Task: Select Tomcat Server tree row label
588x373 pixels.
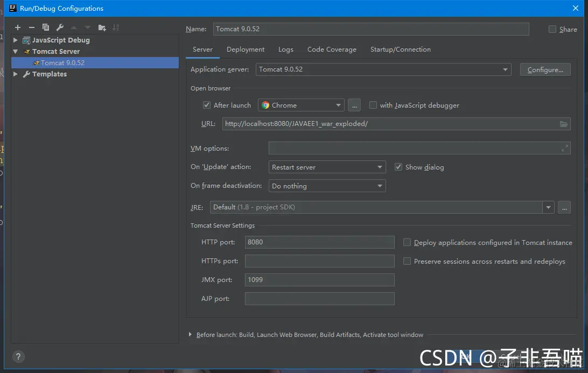Action: (56, 51)
